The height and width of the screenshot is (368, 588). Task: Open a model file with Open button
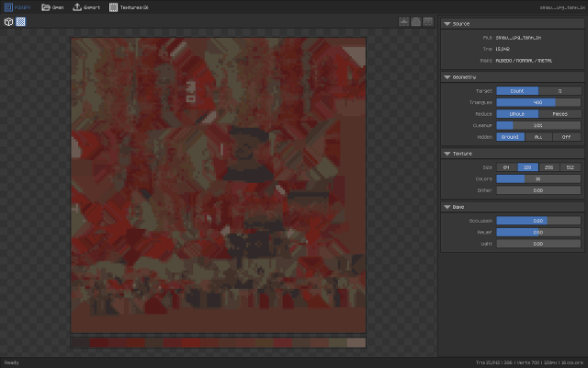(52, 7)
